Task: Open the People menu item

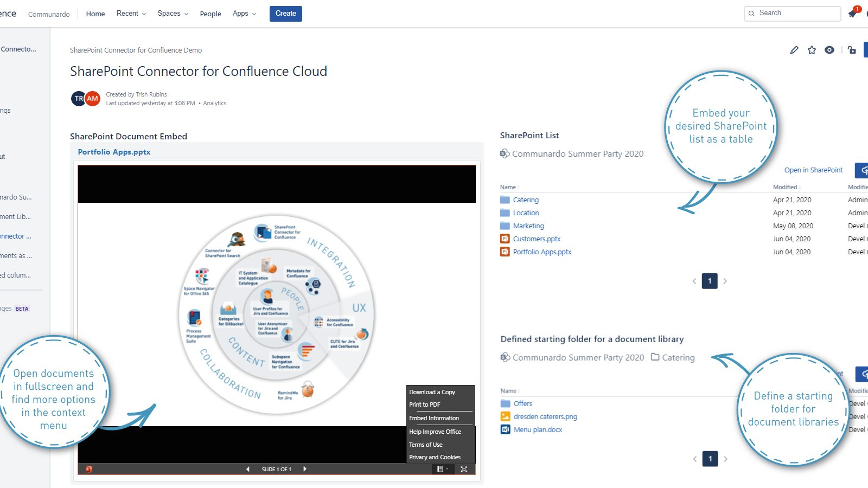Action: (x=210, y=14)
